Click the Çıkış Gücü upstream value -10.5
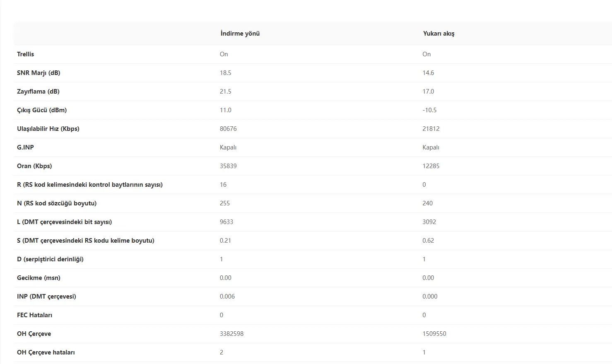 [429, 110]
